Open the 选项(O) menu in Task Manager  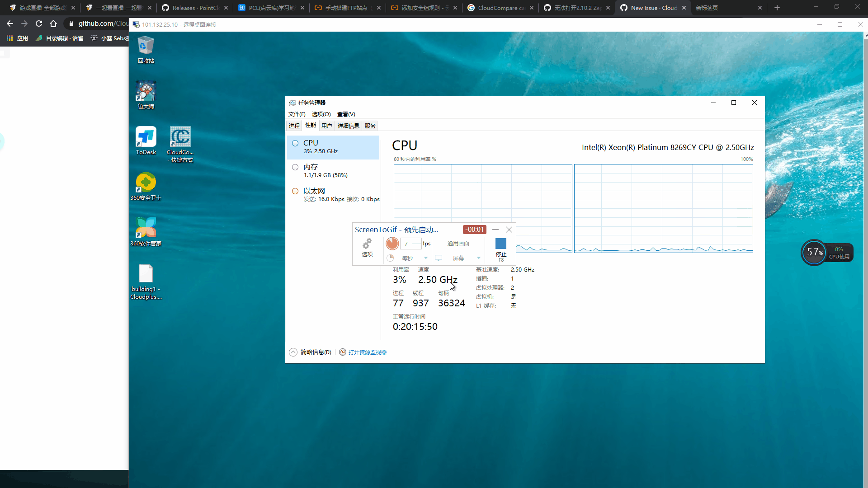point(321,114)
